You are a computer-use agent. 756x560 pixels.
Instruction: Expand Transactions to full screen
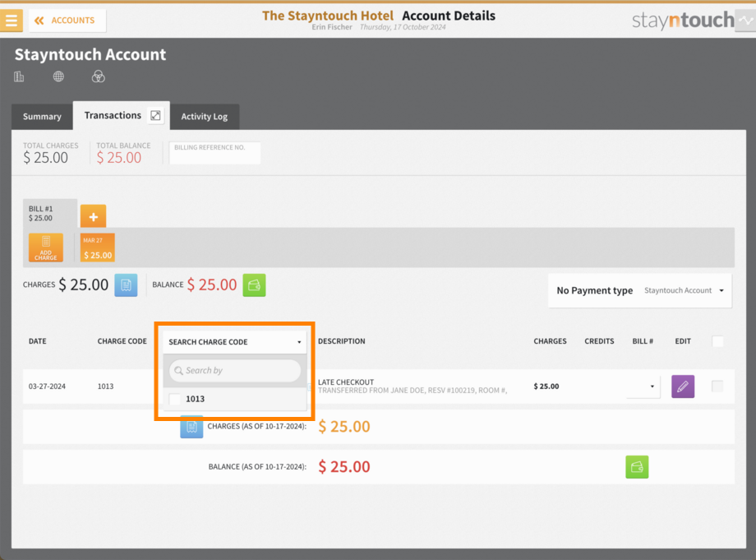(155, 115)
